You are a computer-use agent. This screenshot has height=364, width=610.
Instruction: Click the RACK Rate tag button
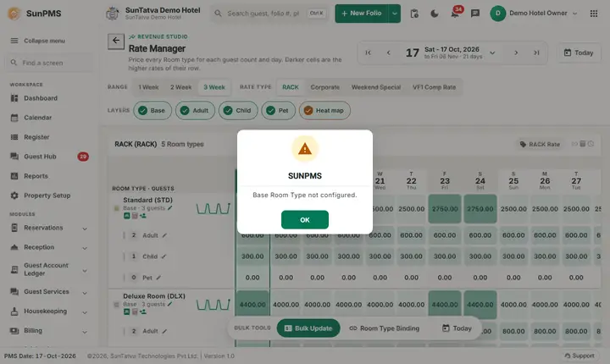click(x=540, y=144)
